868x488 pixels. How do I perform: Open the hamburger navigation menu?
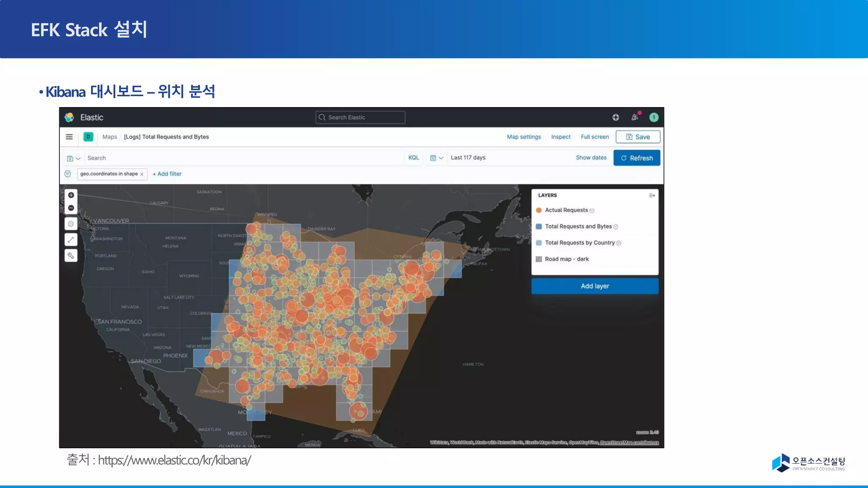(69, 137)
